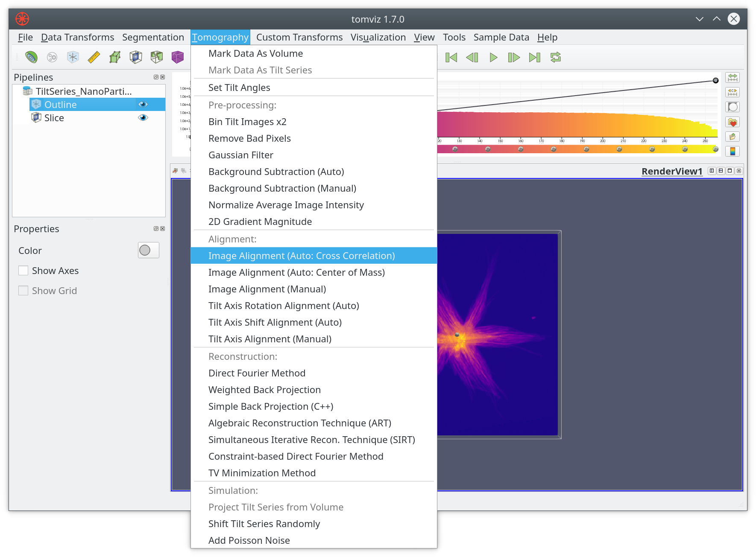Add an Outline module via snowflake-cube icon
756x557 pixels.
(73, 57)
